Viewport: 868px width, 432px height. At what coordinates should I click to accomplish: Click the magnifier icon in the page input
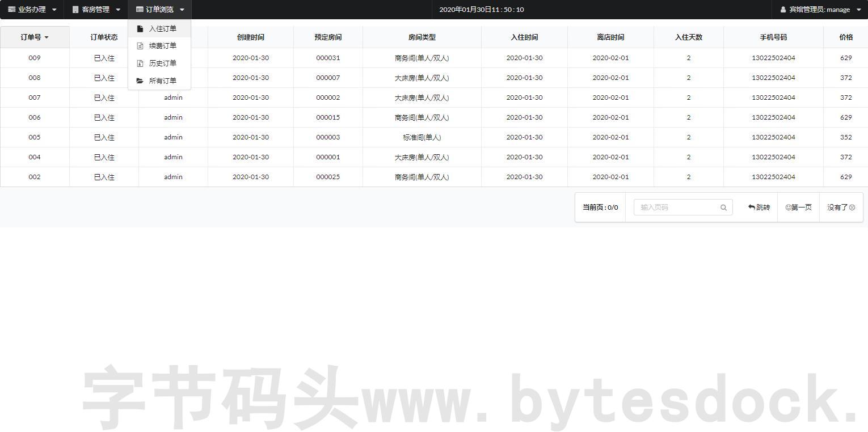tap(723, 207)
